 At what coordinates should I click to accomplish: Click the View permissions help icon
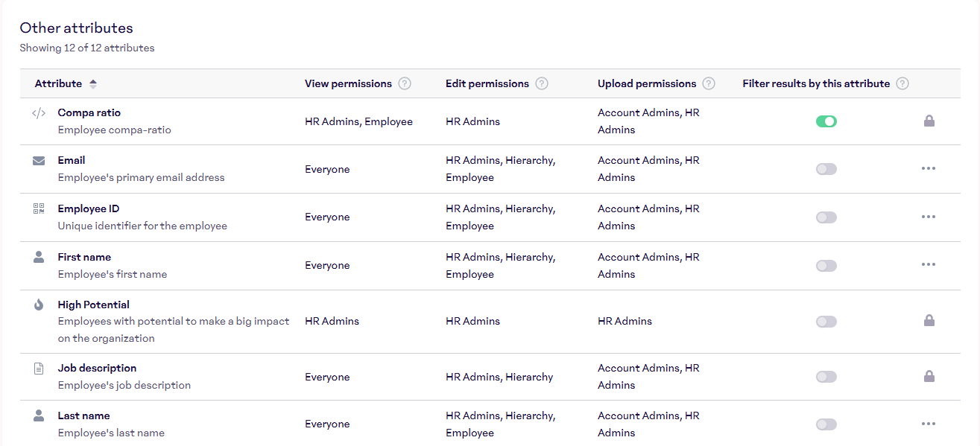tap(405, 83)
